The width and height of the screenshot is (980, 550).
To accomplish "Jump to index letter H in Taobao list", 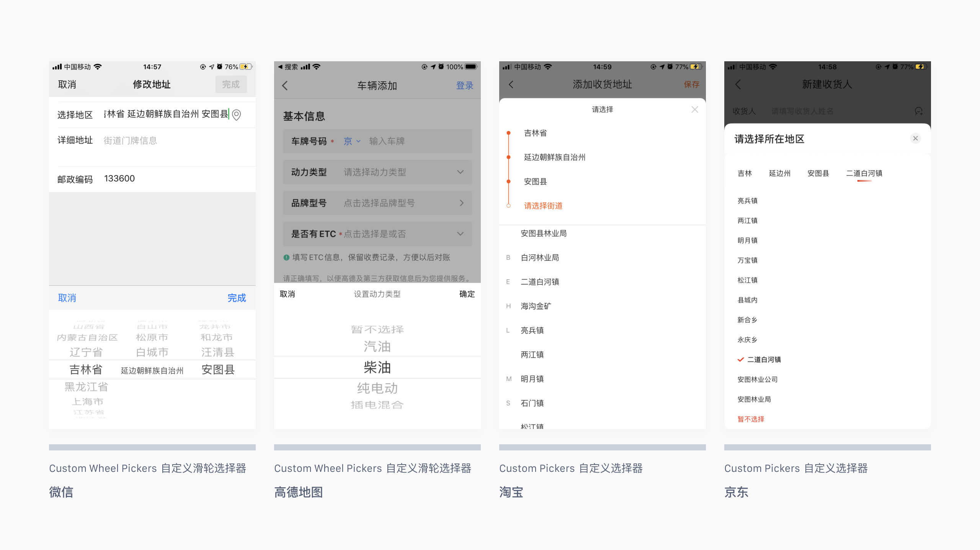I will [x=508, y=306].
